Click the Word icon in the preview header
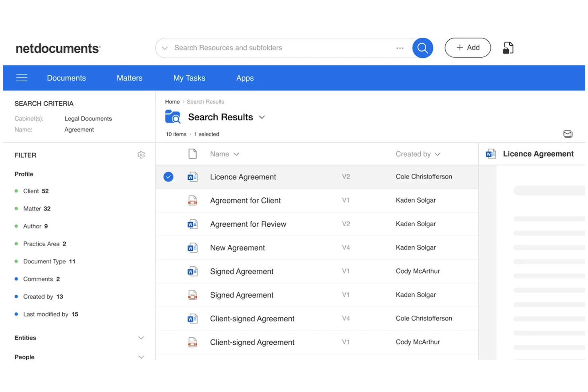588x392 pixels. [491, 154]
